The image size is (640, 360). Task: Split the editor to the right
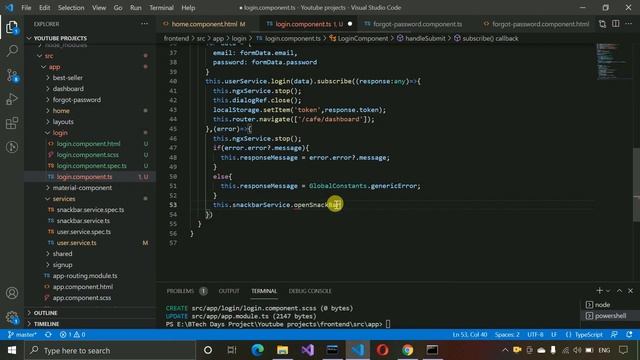pyautogui.click(x=616, y=24)
